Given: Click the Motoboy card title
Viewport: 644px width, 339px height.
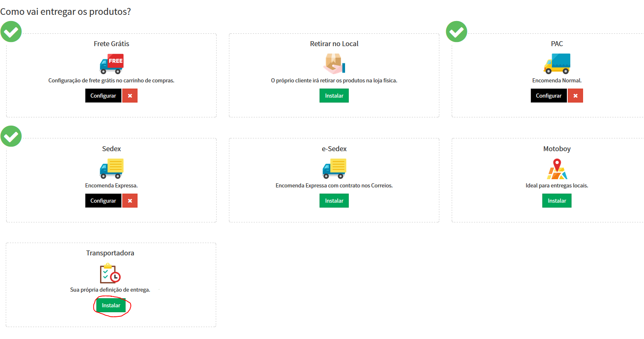Looking at the screenshot, I should 557,149.
